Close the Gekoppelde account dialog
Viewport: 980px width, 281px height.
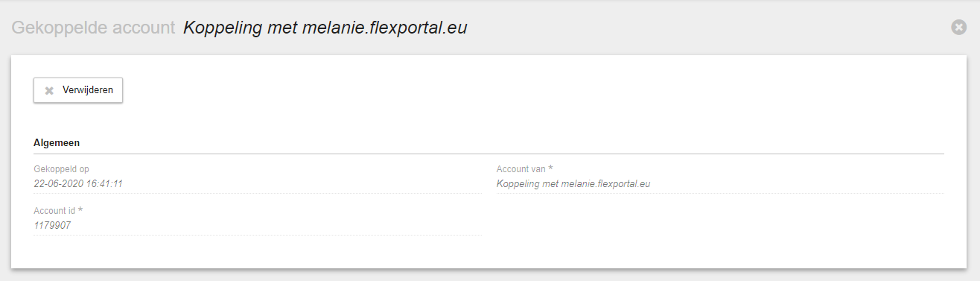pos(958,27)
